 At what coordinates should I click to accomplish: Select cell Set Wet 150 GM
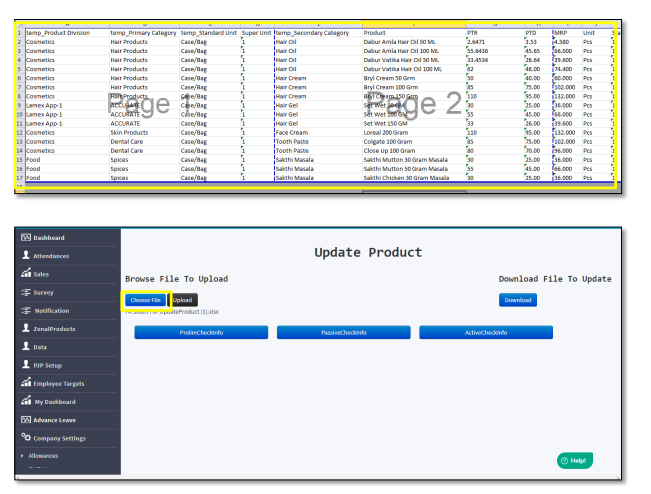coord(414,124)
